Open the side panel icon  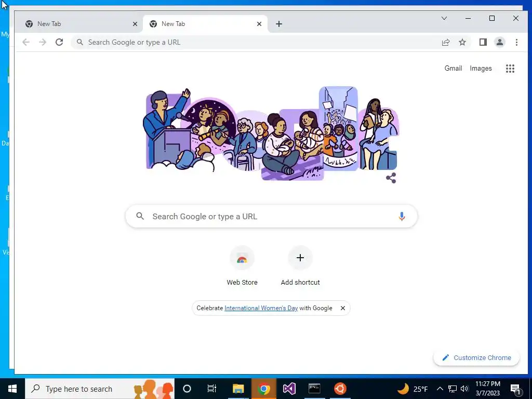[x=483, y=42]
